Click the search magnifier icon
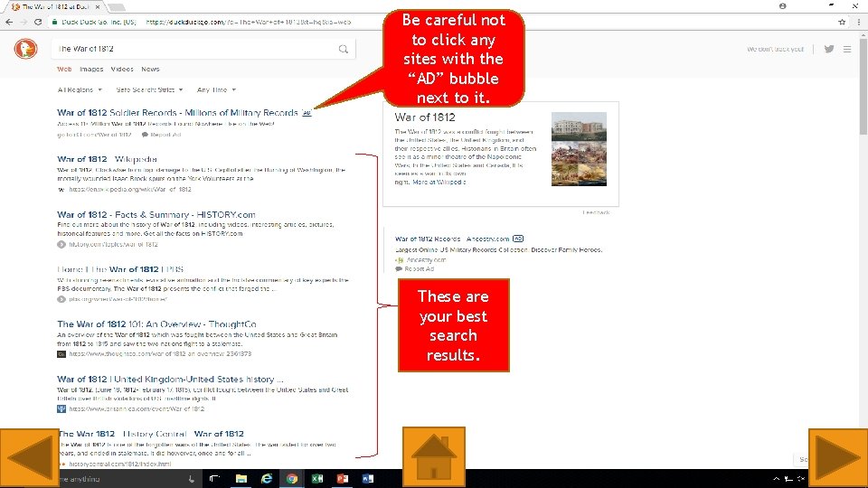This screenshot has height=488, width=868. point(344,49)
